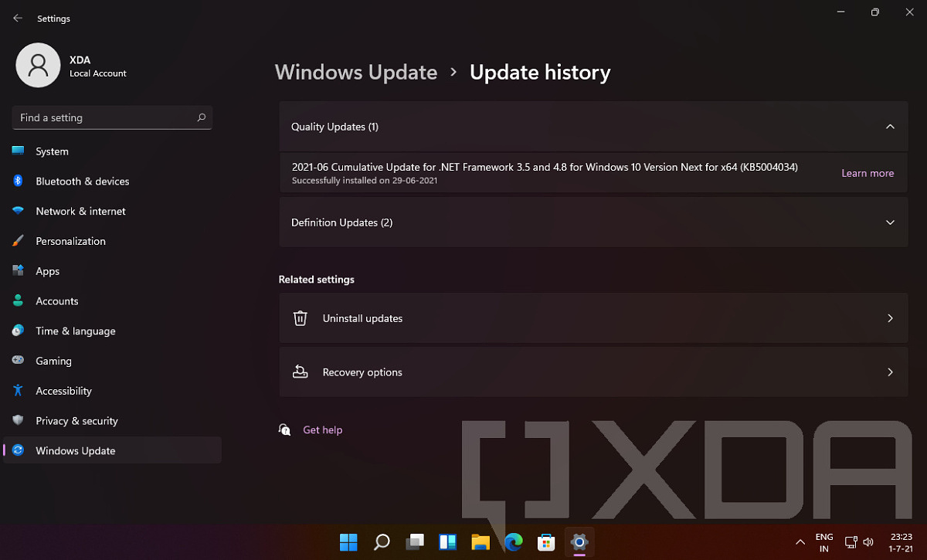Click the Time & language globe icon
The width and height of the screenshot is (927, 560).
pos(18,331)
